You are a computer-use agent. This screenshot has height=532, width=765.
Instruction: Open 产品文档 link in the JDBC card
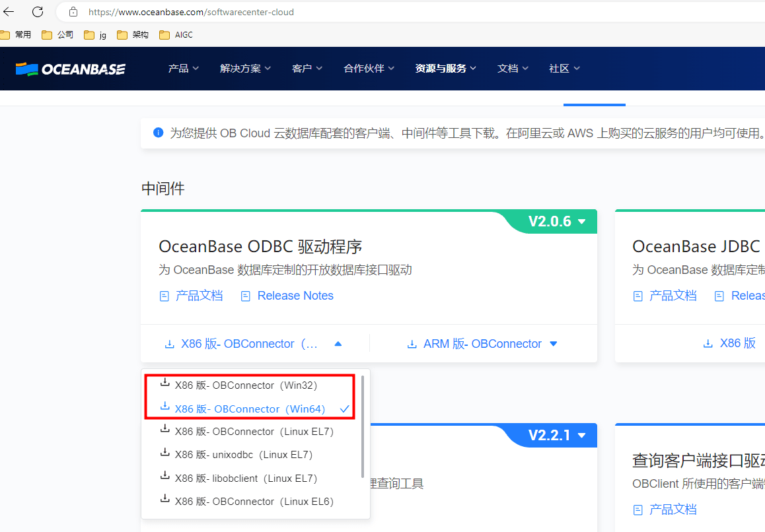pyautogui.click(x=673, y=296)
